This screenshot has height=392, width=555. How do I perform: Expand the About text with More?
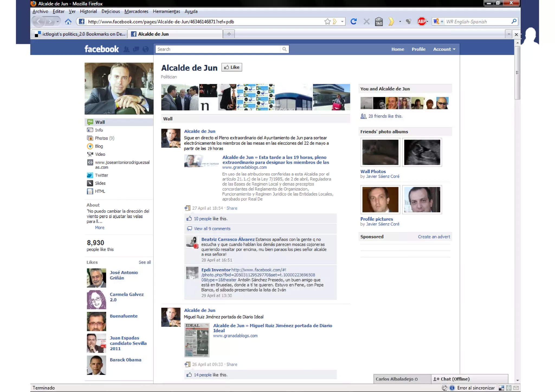point(99,228)
